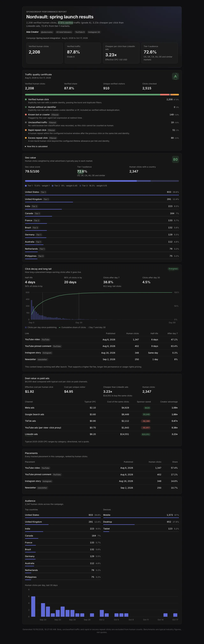Click the Typical CPC column header
Viewport: 204px width, 644px height.
[90, 402]
